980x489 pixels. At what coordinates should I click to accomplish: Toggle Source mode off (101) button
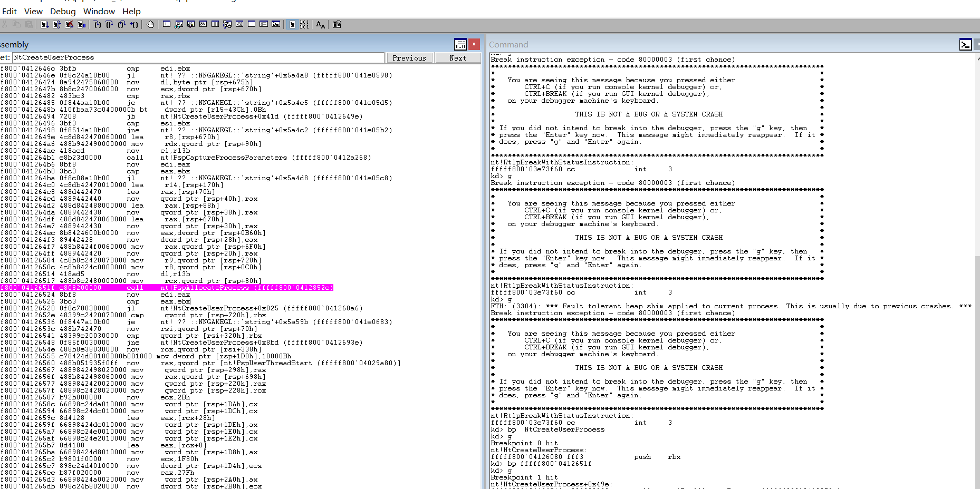304,24
